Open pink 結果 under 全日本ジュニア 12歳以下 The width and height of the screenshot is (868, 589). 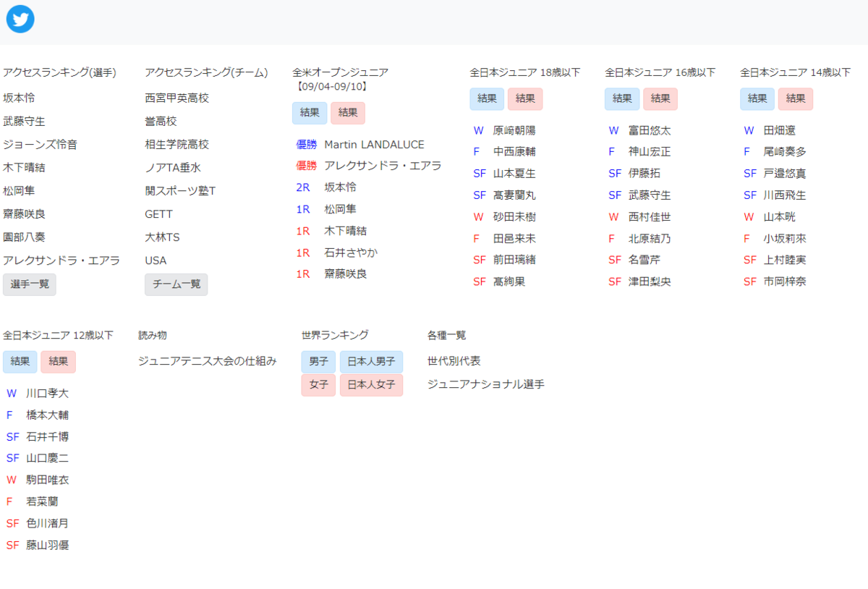click(x=59, y=362)
